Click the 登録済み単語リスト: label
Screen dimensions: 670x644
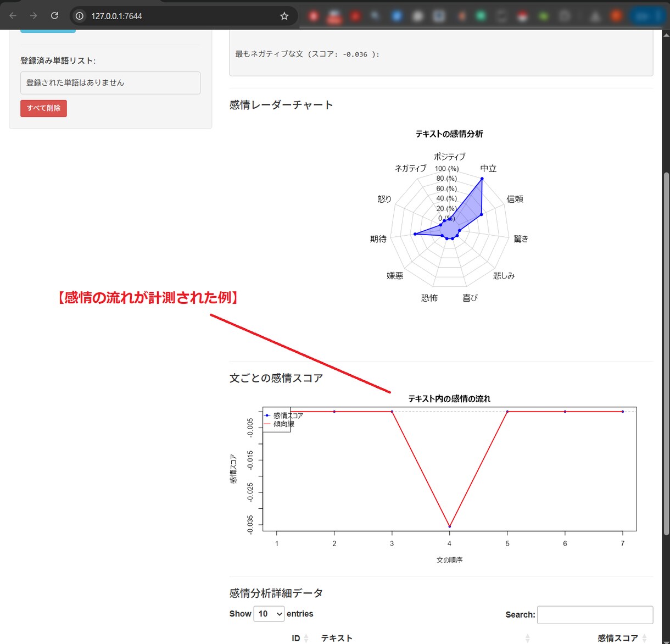[x=58, y=61]
